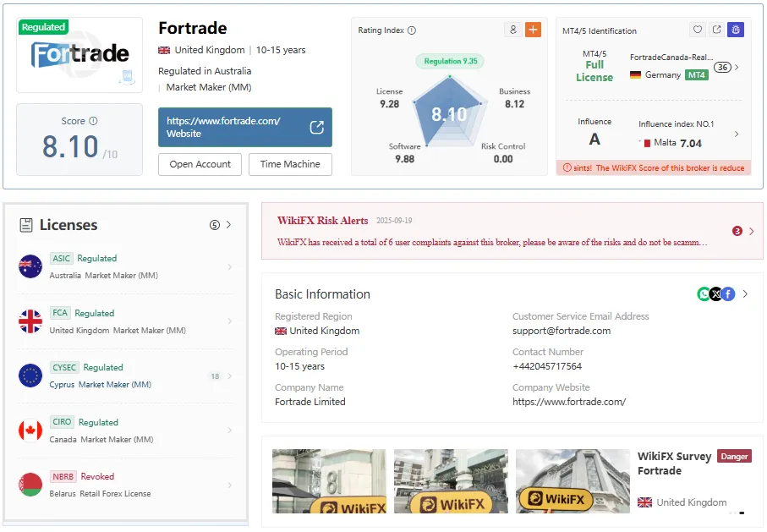
Task: Click the Rating Index info icon
Action: point(412,30)
